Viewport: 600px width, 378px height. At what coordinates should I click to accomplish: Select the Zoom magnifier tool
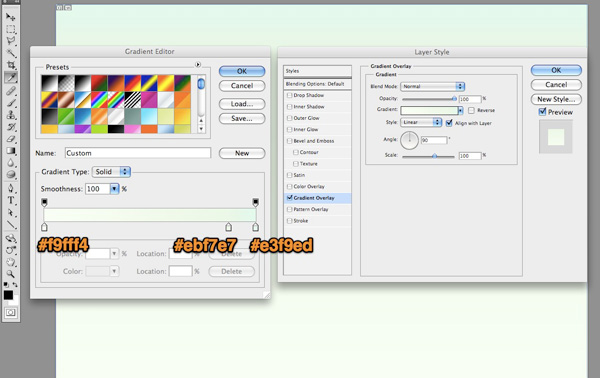(11, 274)
